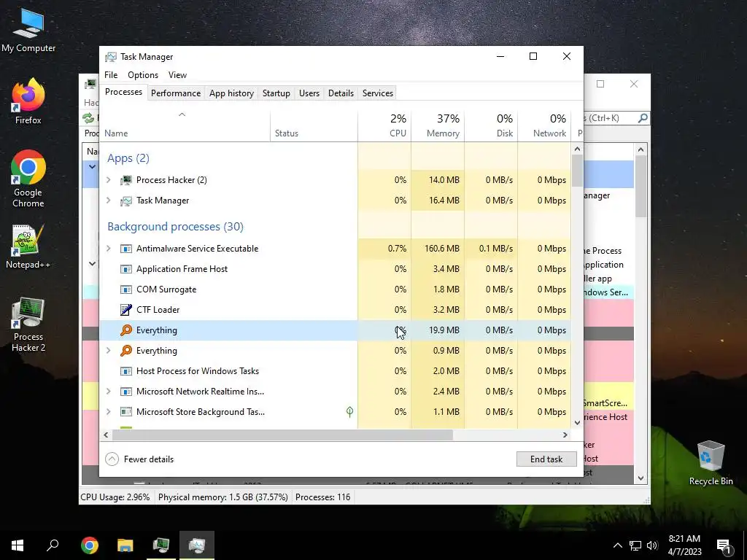Image resolution: width=747 pixels, height=560 pixels.
Task: Switch to the Performance tab
Action: [x=176, y=93]
